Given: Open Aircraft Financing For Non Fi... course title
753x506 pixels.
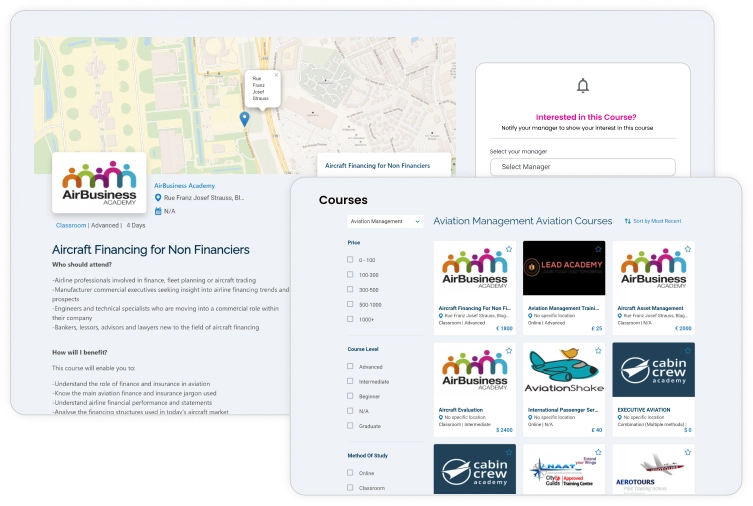Looking at the screenshot, I should point(475,308).
